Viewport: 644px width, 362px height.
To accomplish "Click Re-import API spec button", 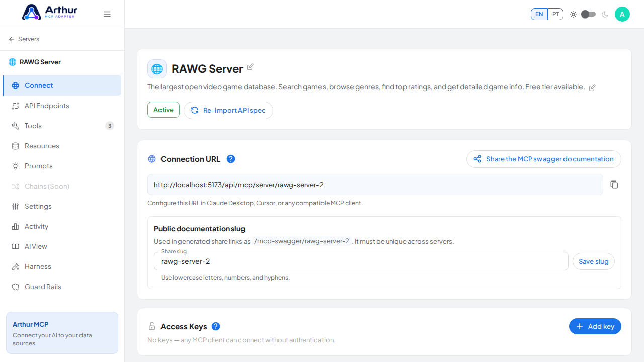I will [228, 110].
